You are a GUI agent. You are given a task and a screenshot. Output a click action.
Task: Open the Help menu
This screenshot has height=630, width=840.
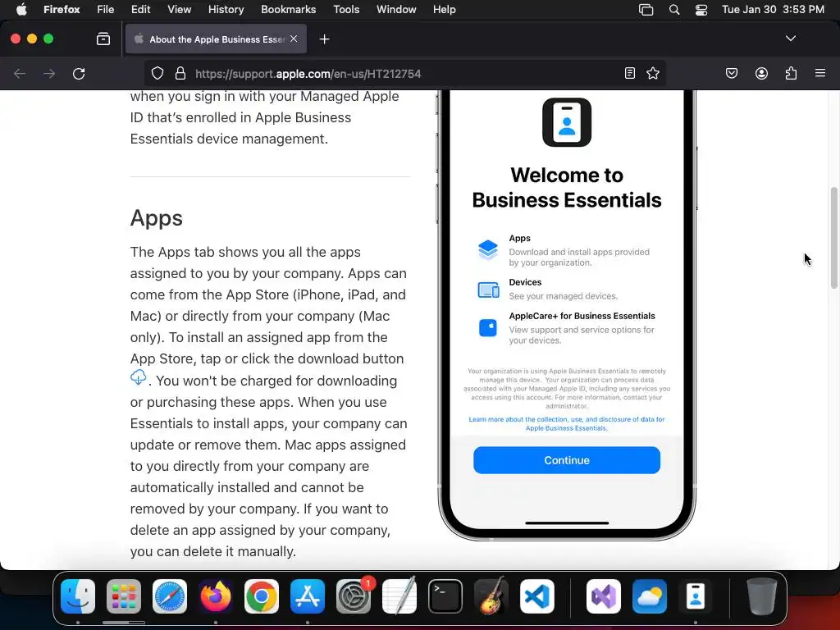(444, 9)
